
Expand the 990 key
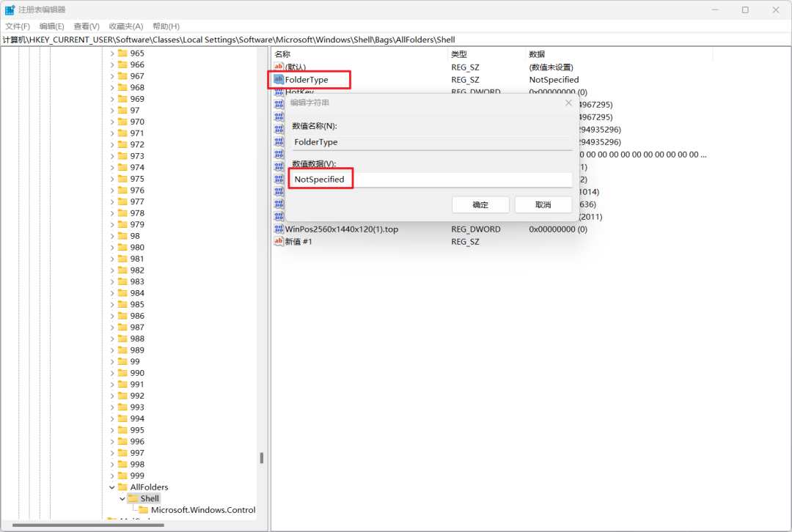click(x=112, y=373)
